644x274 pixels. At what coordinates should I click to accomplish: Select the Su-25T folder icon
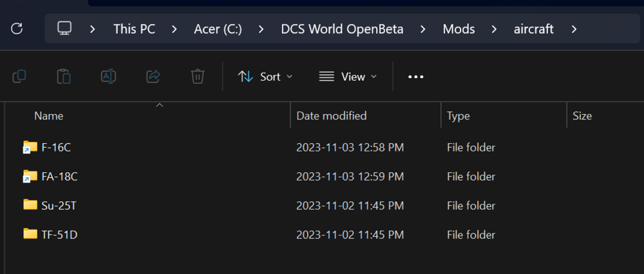tap(30, 205)
